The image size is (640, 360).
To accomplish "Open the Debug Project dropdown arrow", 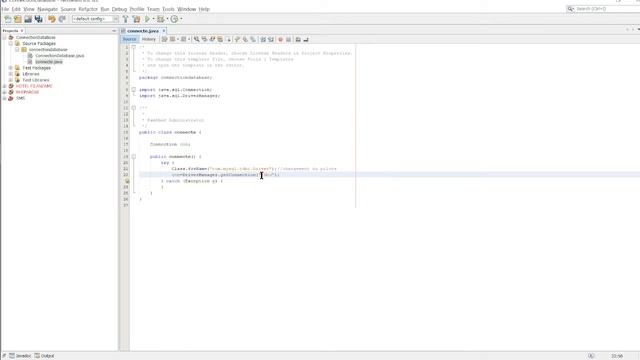I will click(x=167, y=19).
